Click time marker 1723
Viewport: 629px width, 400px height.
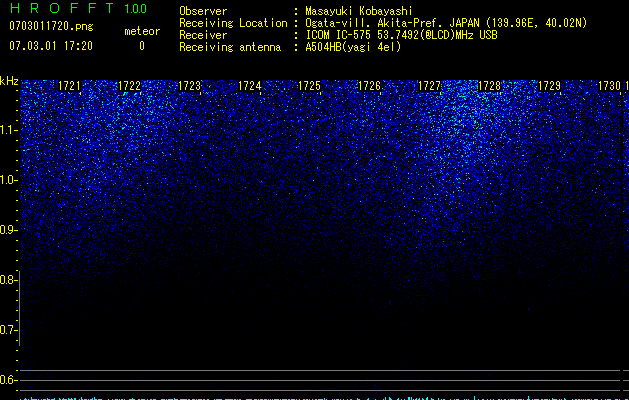point(189,86)
